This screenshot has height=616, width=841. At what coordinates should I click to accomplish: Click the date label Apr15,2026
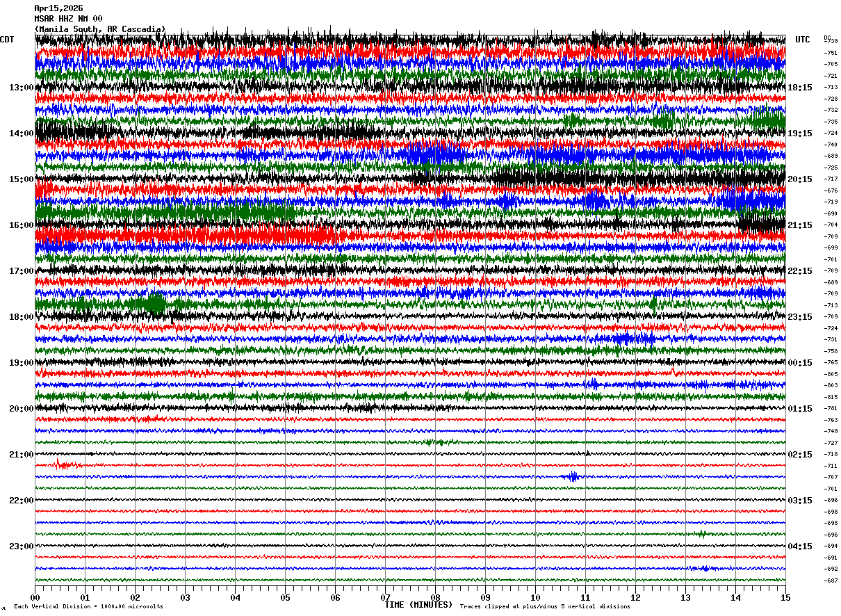coord(58,8)
